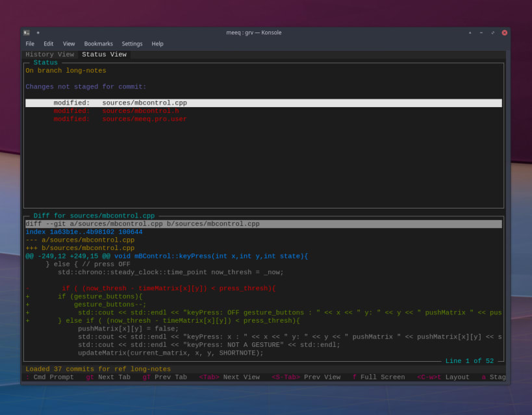
Task: Click the 'NOT A GESTURE' cout line
Action: tap(209, 345)
